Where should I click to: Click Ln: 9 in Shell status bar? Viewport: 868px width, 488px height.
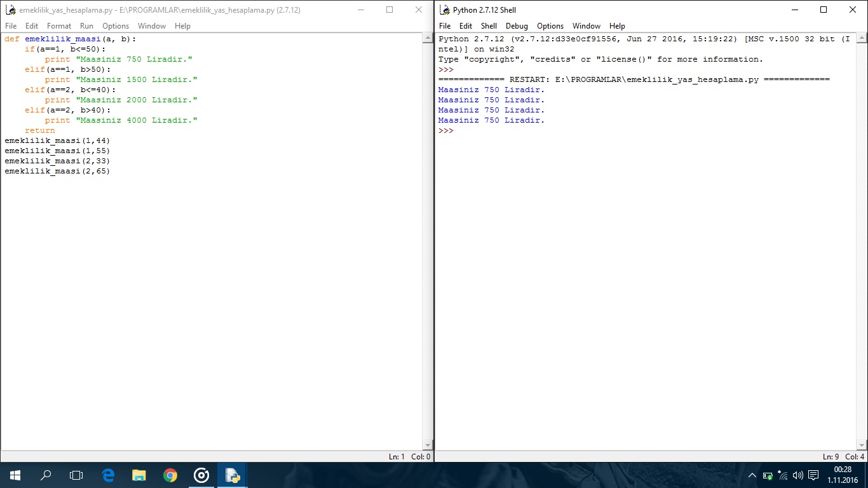831,457
